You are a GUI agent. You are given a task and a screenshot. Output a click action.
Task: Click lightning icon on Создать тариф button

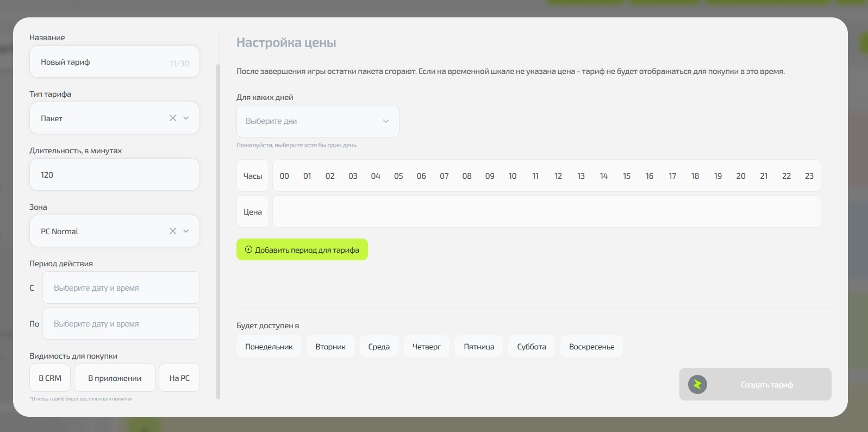coord(697,385)
